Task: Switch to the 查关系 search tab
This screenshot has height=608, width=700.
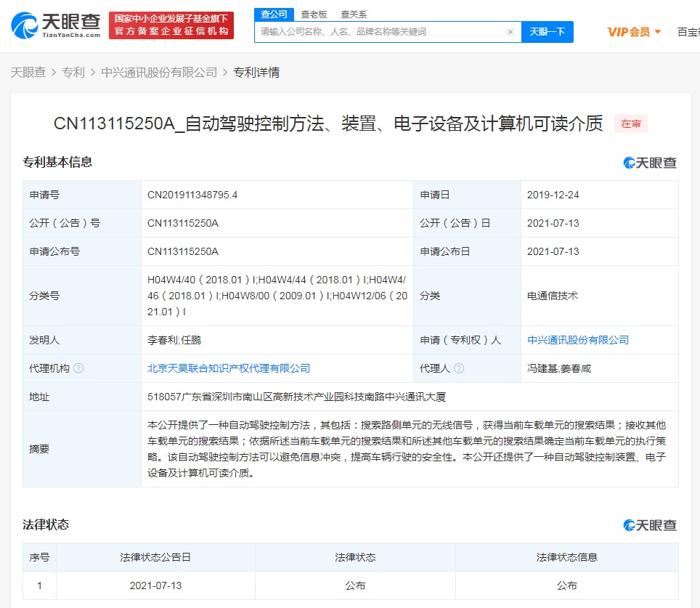Action: tap(354, 14)
